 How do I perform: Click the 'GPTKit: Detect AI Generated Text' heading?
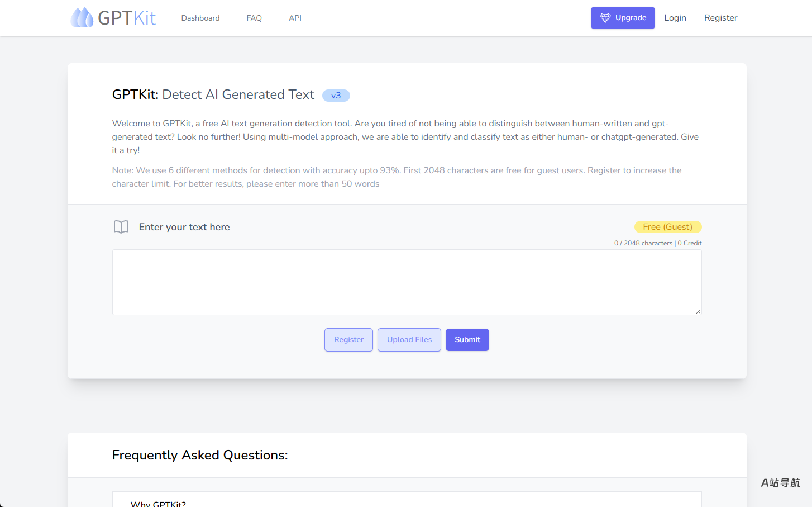pyautogui.click(x=213, y=94)
